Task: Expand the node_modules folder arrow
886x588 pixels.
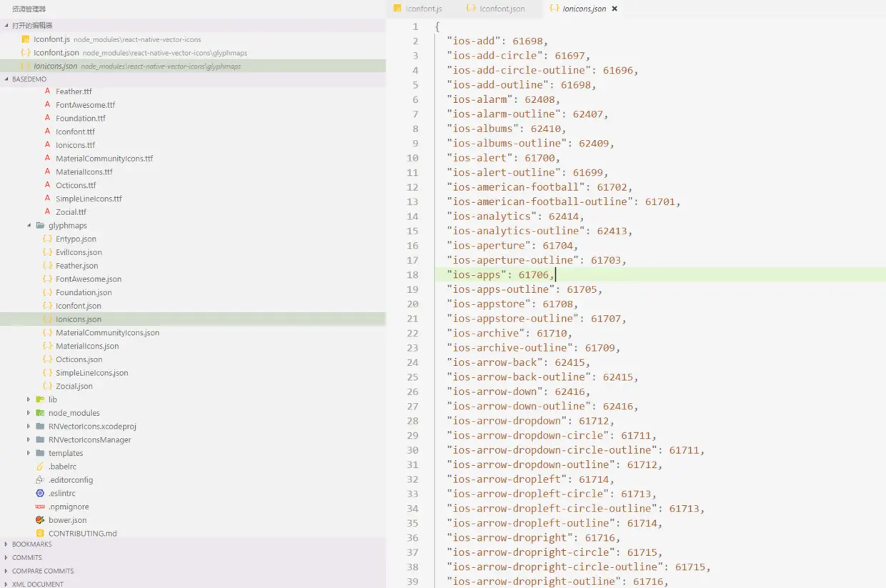Action: (x=29, y=413)
